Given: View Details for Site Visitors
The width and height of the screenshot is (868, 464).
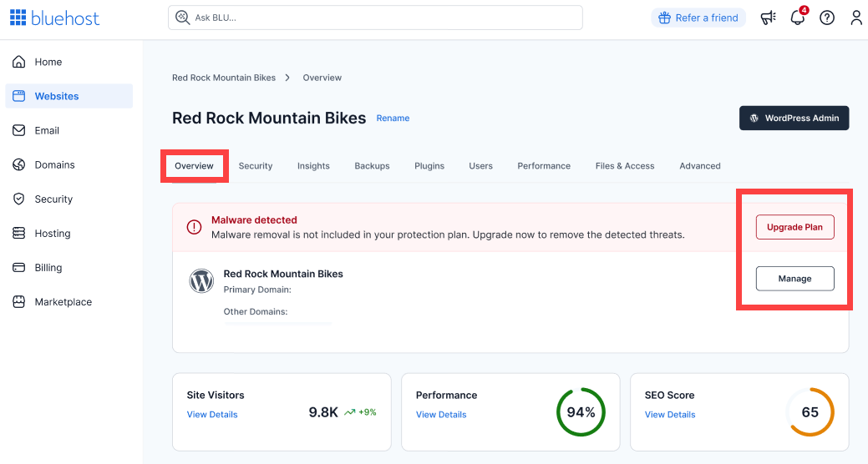Looking at the screenshot, I should click(x=212, y=414).
